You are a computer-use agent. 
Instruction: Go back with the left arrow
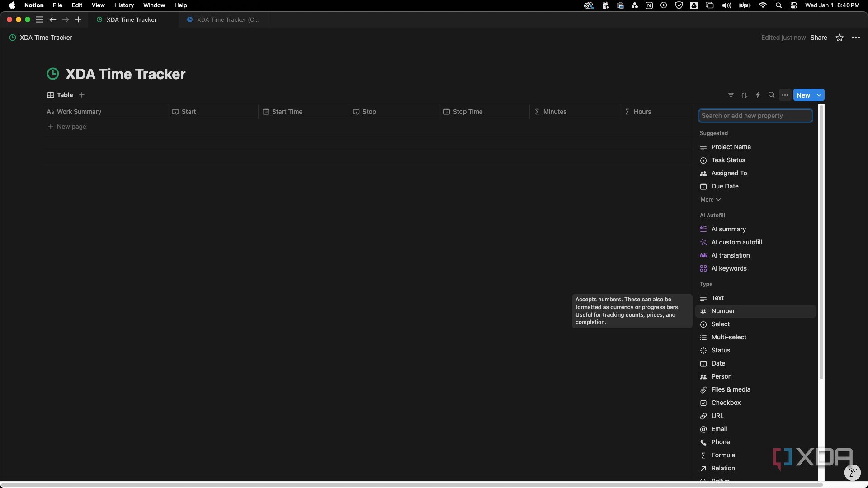52,19
